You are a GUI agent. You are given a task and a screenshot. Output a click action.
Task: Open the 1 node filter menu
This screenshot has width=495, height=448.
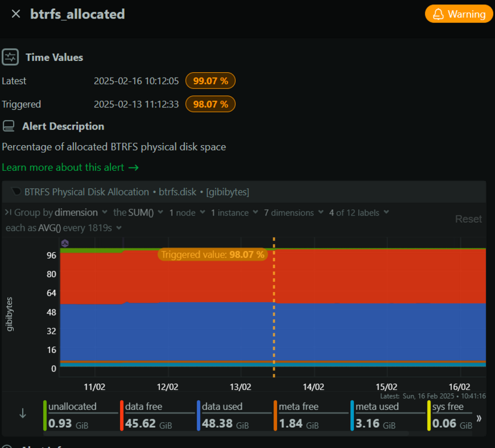point(187,213)
